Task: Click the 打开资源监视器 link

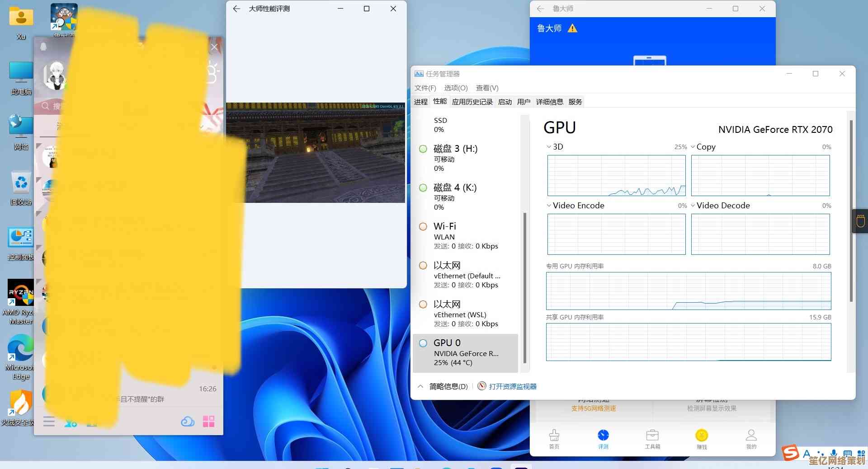Action: [512, 386]
